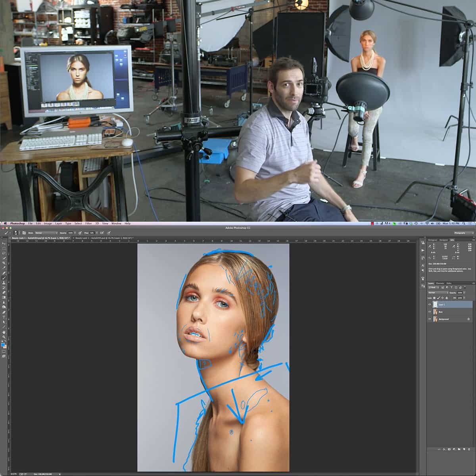Image resolution: width=476 pixels, height=476 pixels.
Task: Open the Photography workspace switcher
Action: coord(464,233)
